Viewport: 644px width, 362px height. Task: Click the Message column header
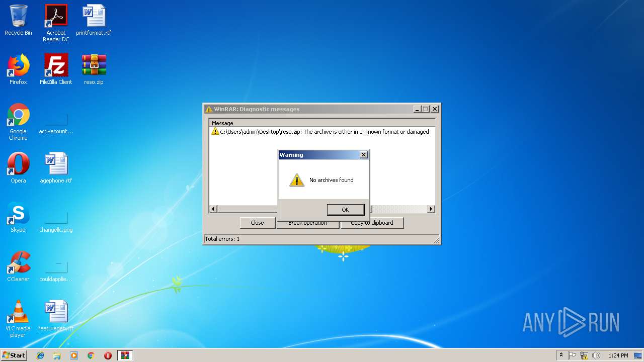pyautogui.click(x=322, y=123)
